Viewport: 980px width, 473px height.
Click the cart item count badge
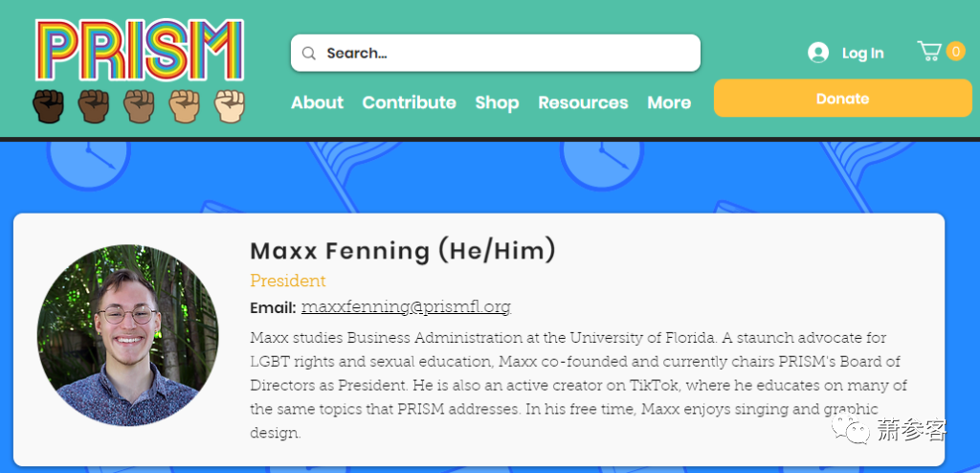[956, 51]
